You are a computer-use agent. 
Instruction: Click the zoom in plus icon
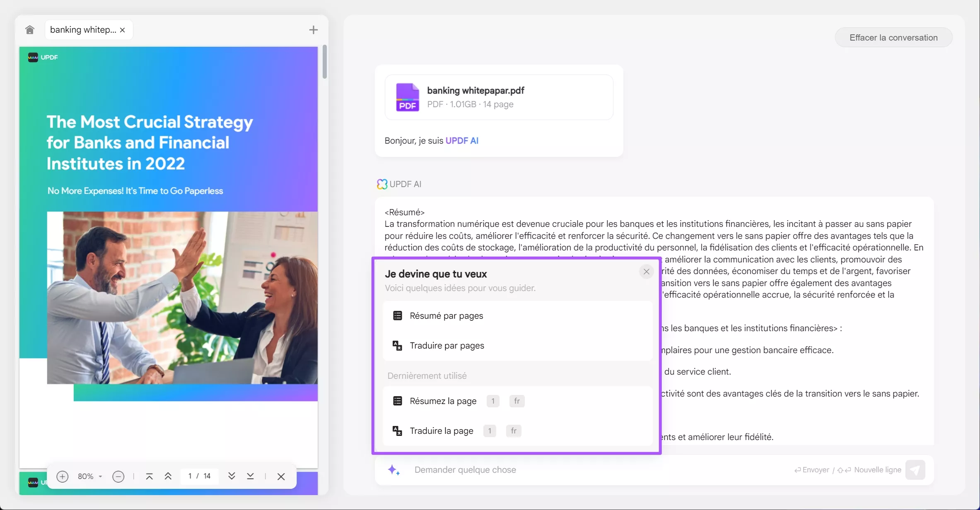(62, 476)
